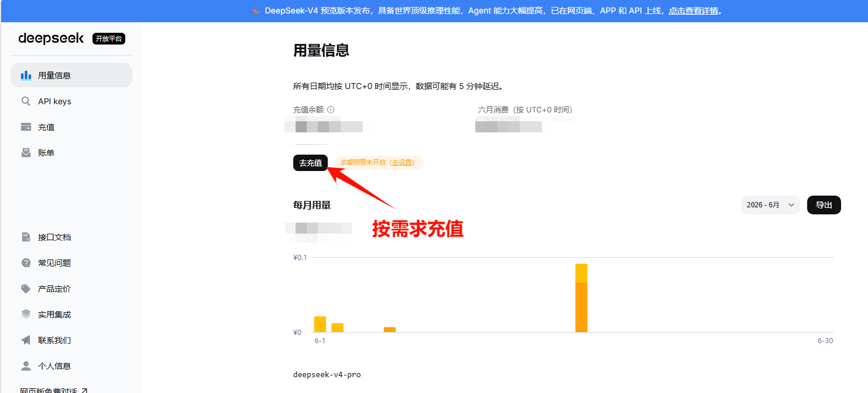Screen dimensions: 868x393
Task: Click the 充值余额 label
Action: tap(308, 110)
